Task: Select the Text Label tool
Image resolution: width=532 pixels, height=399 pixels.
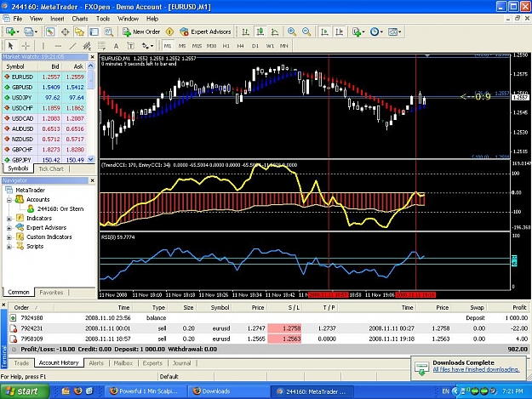Action: point(130,46)
